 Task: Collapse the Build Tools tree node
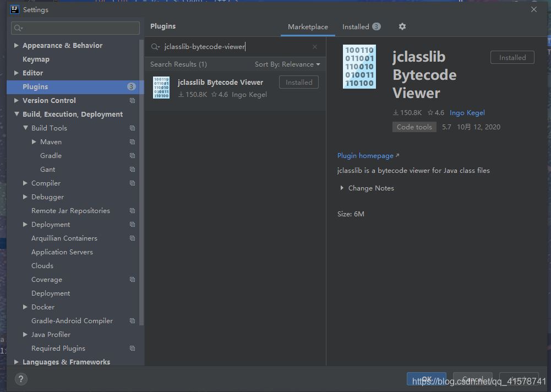point(25,128)
